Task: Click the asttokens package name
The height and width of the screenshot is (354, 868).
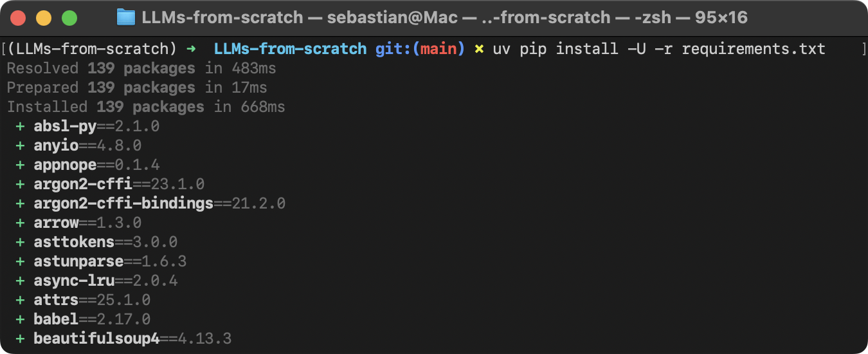Action: (x=74, y=242)
